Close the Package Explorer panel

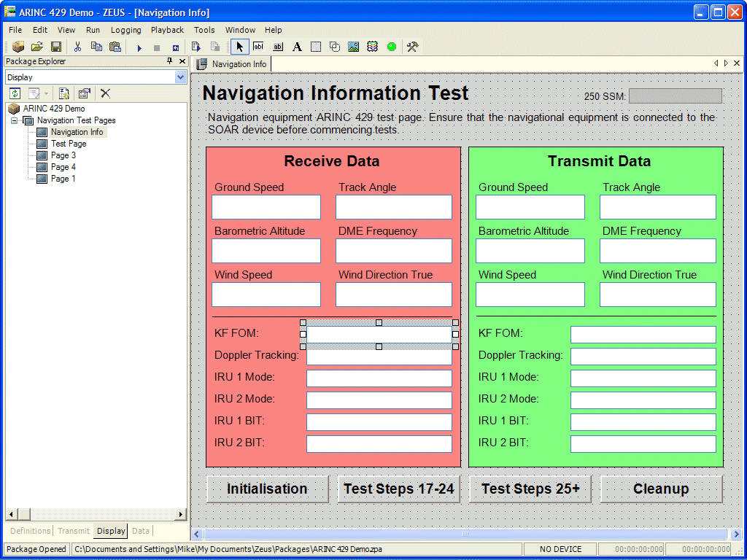tap(182, 61)
